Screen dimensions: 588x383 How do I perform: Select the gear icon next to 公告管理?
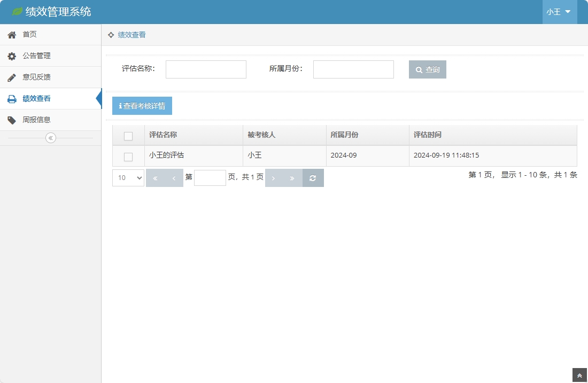[12, 56]
